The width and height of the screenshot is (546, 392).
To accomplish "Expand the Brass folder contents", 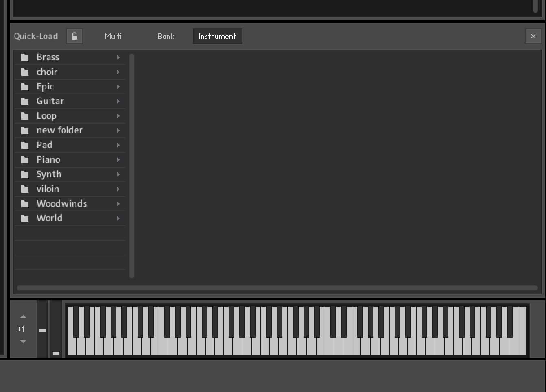I will (x=118, y=57).
